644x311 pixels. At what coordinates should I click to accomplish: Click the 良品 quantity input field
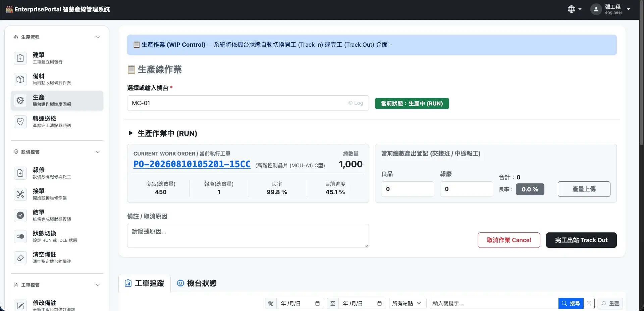[408, 189]
